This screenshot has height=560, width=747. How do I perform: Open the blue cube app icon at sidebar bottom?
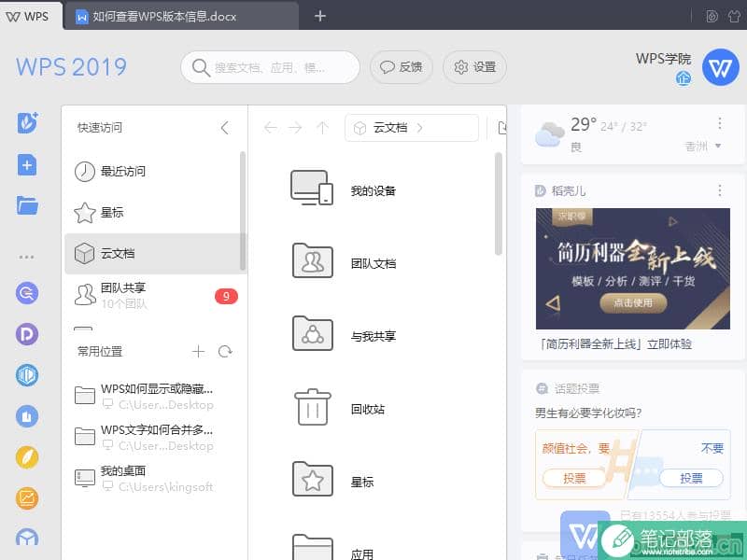coord(27,539)
